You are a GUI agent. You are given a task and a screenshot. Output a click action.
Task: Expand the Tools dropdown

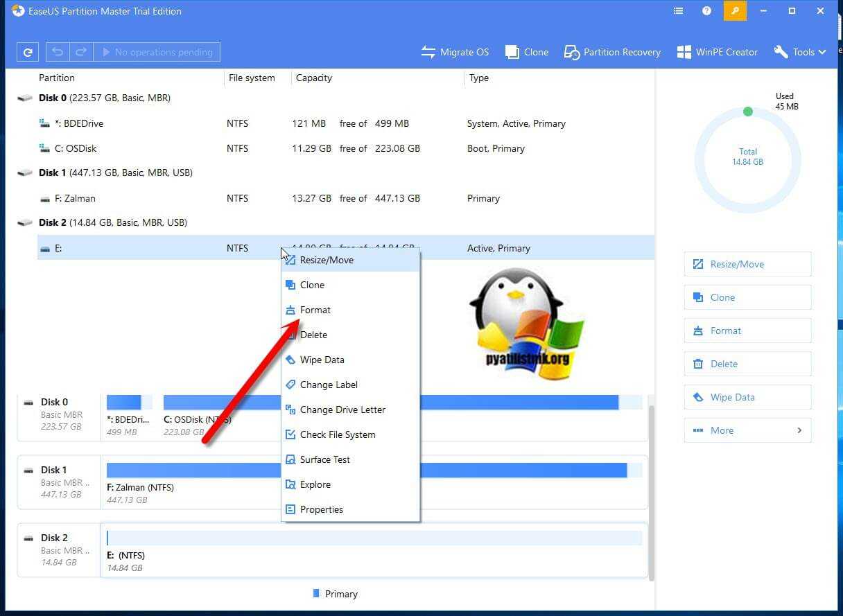800,52
